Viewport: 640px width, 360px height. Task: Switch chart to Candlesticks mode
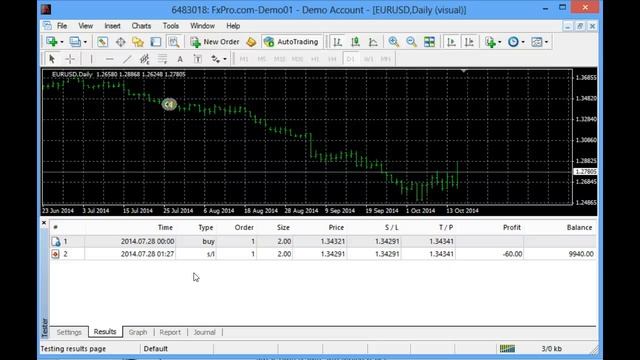(355, 42)
